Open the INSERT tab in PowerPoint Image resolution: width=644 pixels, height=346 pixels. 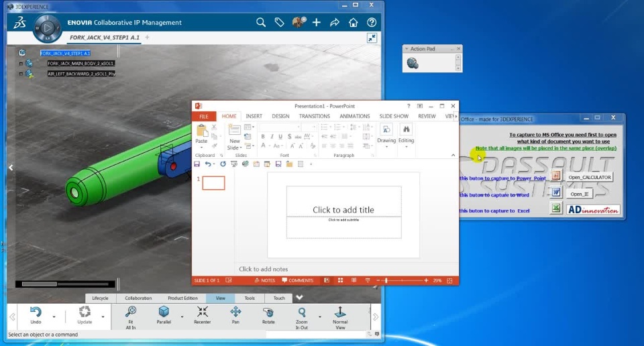click(254, 116)
